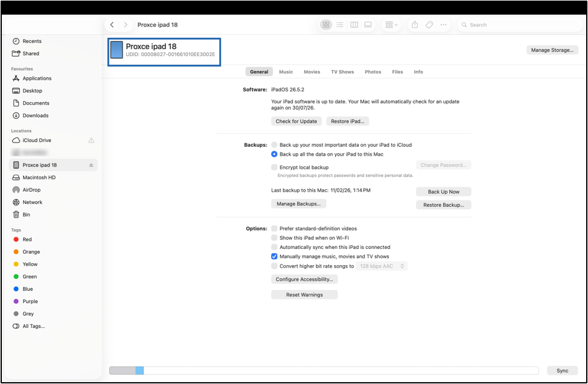Switch to the Files tab

coord(398,72)
